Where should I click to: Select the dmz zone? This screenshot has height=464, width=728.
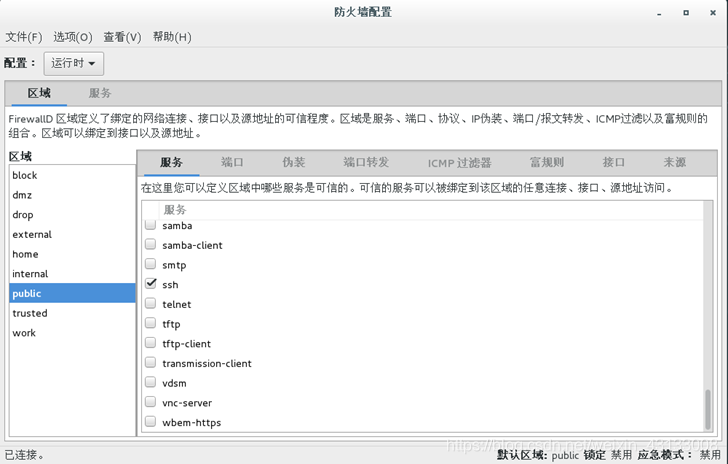point(72,195)
